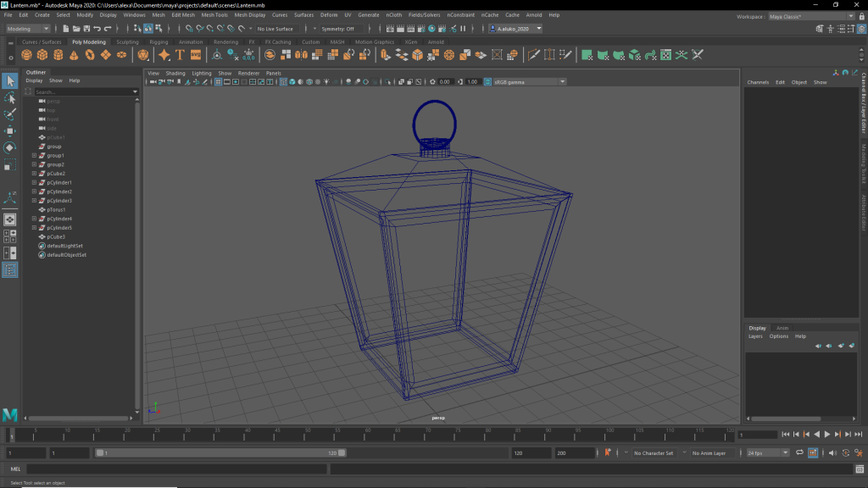
Task: Select the Move tool in the toolbox
Action: click(x=10, y=131)
